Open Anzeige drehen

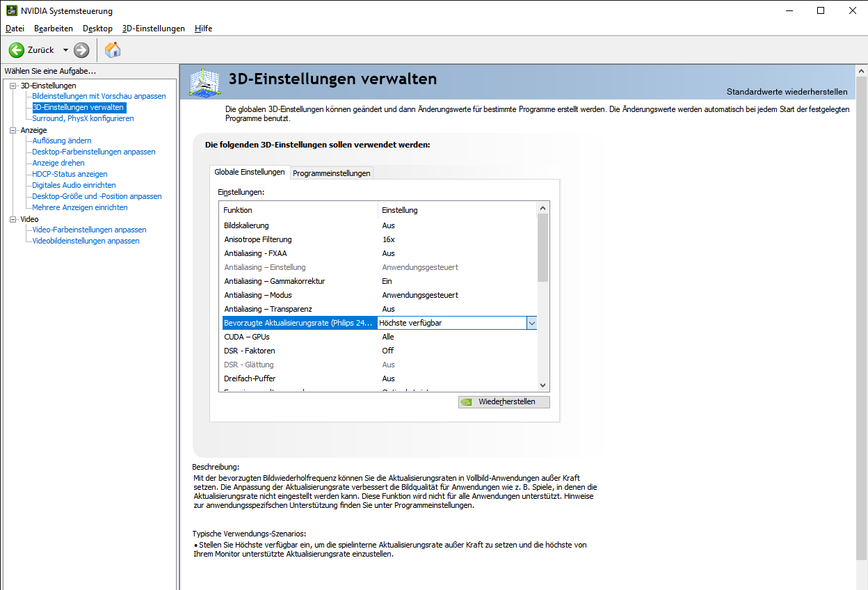pos(58,163)
